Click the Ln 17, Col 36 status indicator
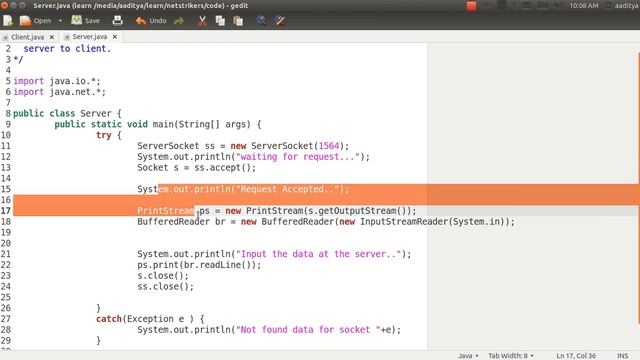 point(576,356)
